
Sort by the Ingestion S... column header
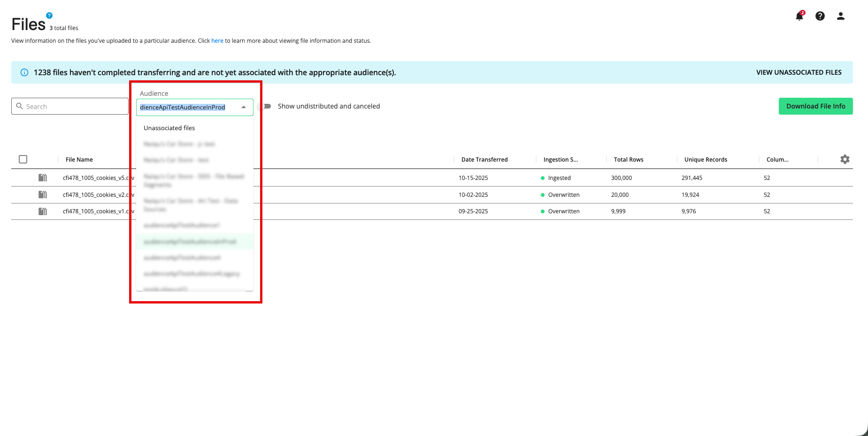click(561, 160)
